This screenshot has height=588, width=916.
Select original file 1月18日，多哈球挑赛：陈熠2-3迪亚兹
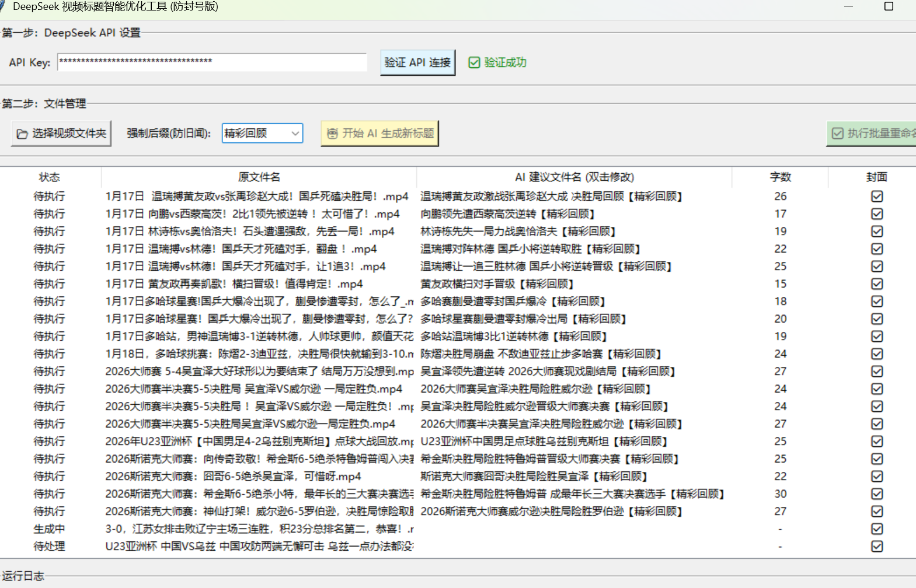point(259,354)
